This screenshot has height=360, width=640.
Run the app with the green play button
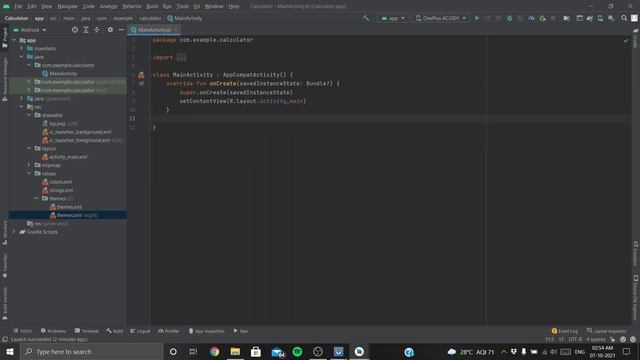click(x=477, y=18)
